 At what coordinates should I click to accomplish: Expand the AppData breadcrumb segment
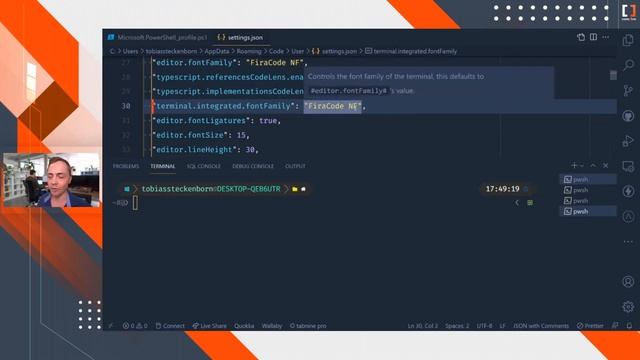tap(217, 51)
